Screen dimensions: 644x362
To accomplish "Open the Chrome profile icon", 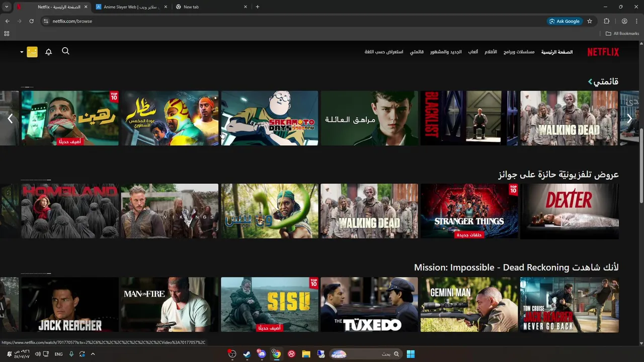I will 624,21.
